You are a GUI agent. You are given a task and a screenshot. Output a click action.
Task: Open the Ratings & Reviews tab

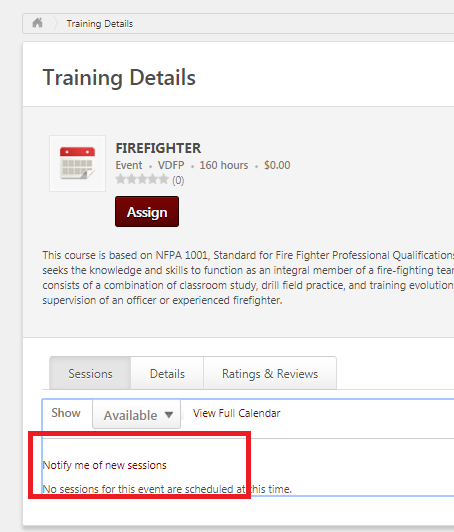[270, 373]
